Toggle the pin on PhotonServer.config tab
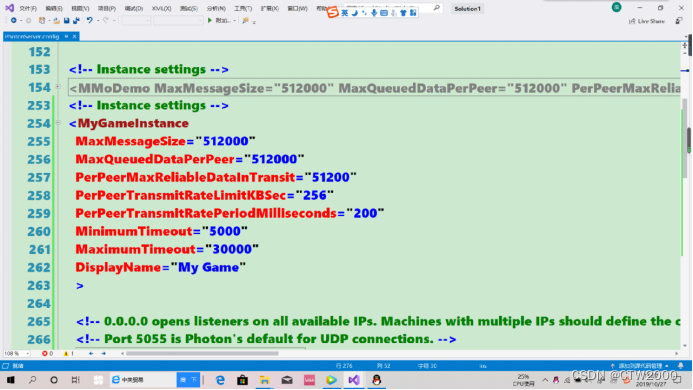This screenshot has height=390, width=693. pos(66,36)
